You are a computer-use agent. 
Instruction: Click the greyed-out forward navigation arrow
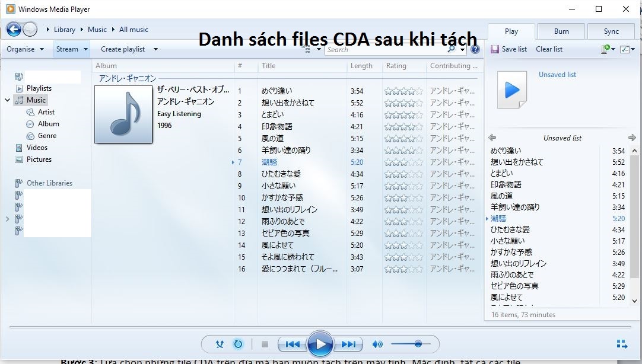click(x=30, y=29)
